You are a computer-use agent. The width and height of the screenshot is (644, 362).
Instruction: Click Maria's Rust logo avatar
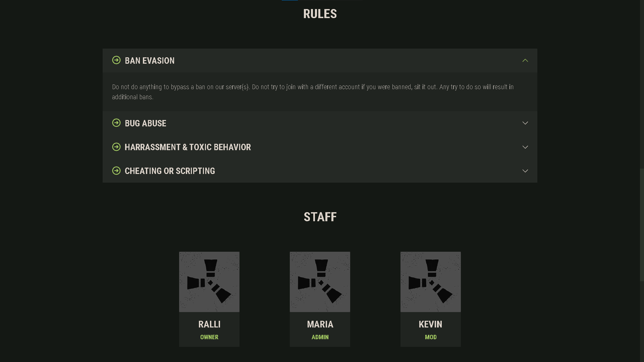320,282
